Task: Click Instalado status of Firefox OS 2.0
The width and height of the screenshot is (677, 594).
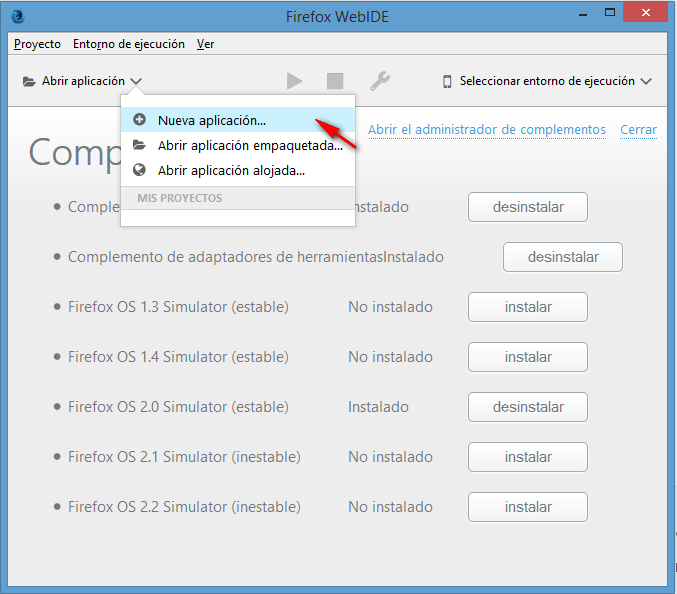Action: click(x=378, y=407)
